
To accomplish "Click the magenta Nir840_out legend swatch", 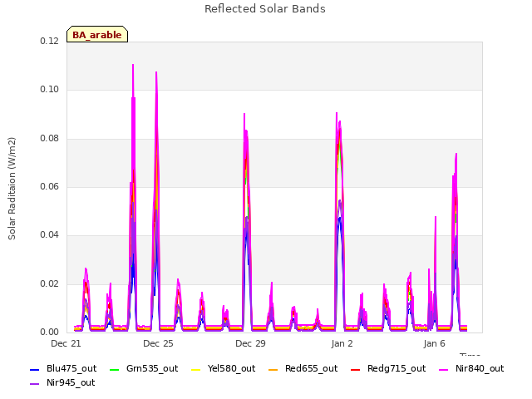I will point(443,369).
